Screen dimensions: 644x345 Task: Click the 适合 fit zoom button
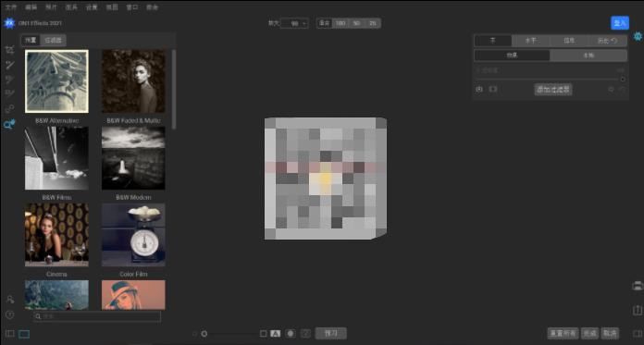(325, 23)
